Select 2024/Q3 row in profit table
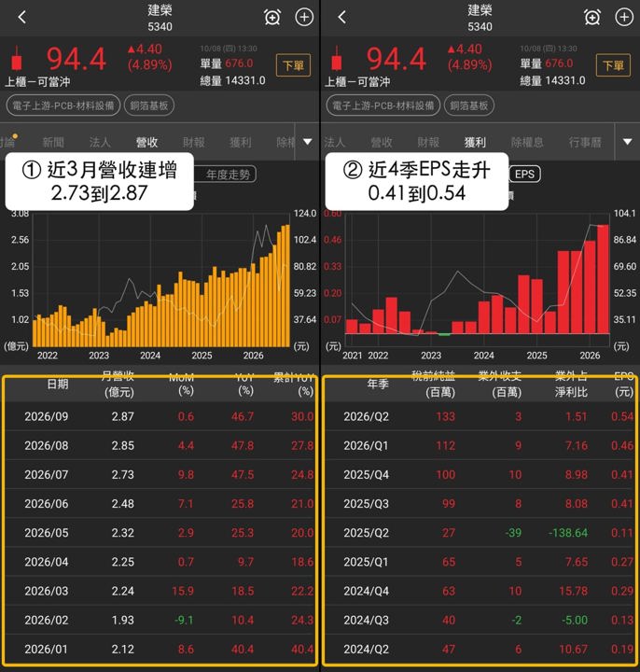640x672 pixels. pos(480,621)
